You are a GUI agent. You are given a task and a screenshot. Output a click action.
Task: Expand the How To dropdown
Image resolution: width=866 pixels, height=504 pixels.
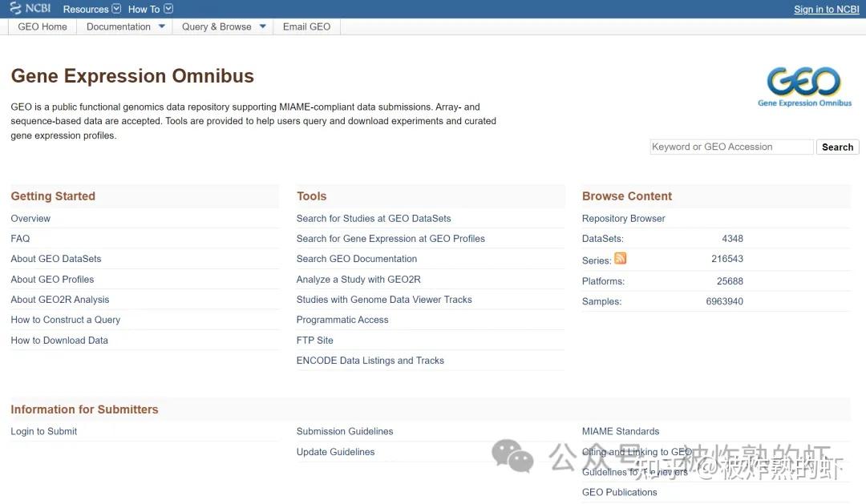(150, 9)
